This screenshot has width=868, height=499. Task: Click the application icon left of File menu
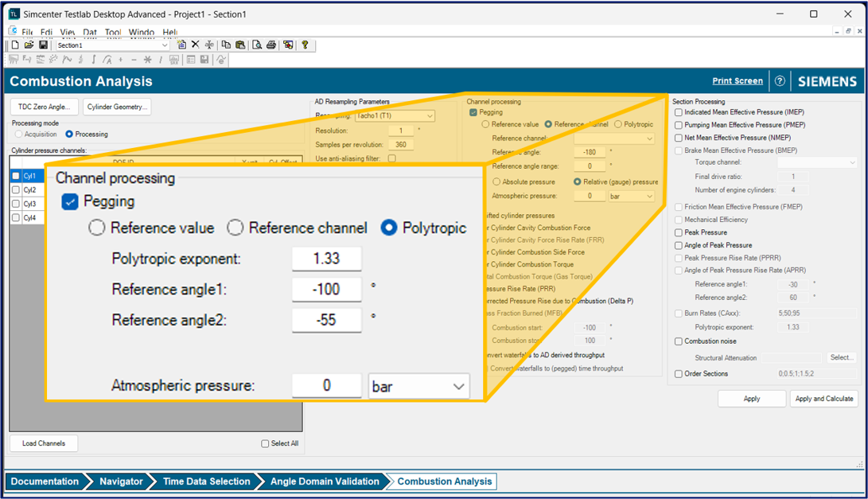coord(13,31)
